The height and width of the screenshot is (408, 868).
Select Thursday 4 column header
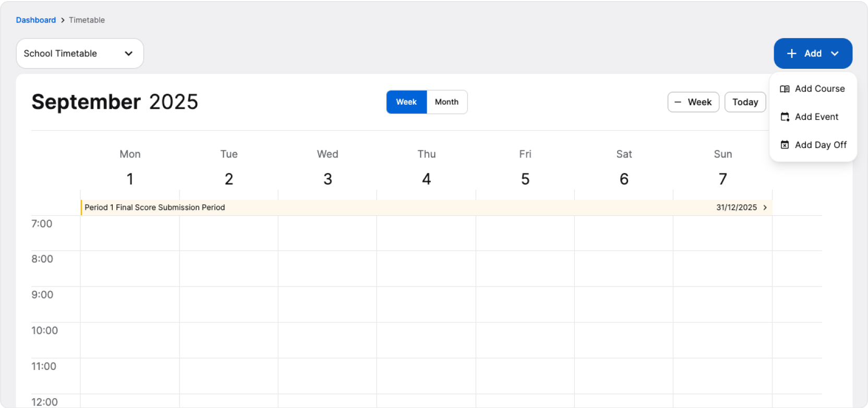click(x=426, y=168)
